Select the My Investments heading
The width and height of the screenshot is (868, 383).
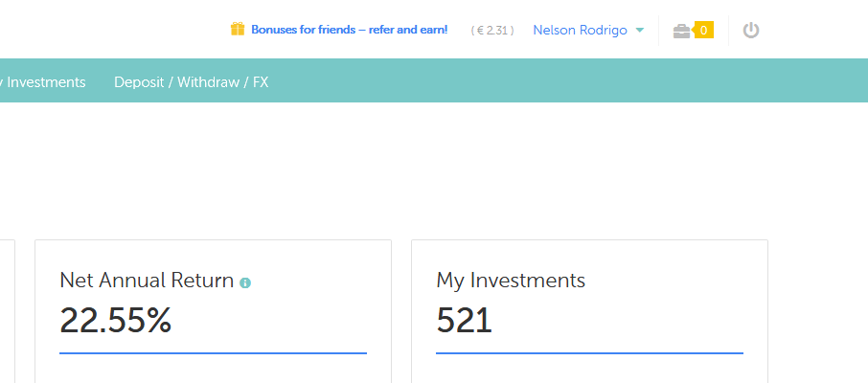(511, 281)
